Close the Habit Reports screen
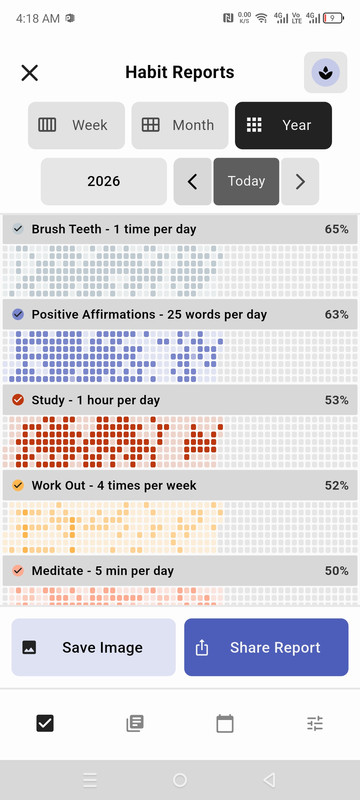This screenshot has width=360, height=800. coord(30,72)
